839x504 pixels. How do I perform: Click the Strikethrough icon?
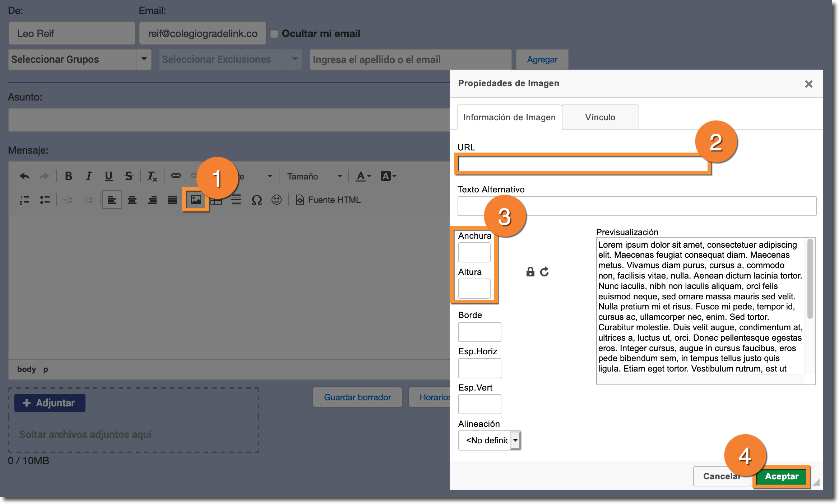[129, 176]
